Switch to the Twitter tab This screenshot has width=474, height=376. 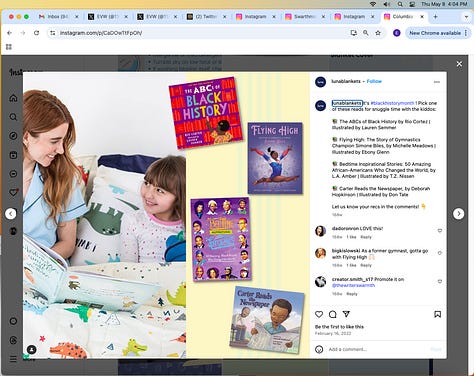(x=207, y=17)
